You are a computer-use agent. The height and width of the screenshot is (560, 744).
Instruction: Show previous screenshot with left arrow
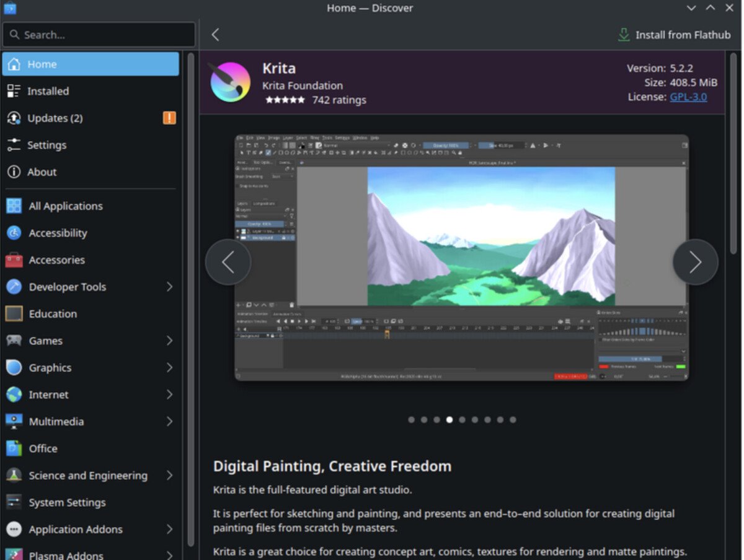tap(228, 262)
